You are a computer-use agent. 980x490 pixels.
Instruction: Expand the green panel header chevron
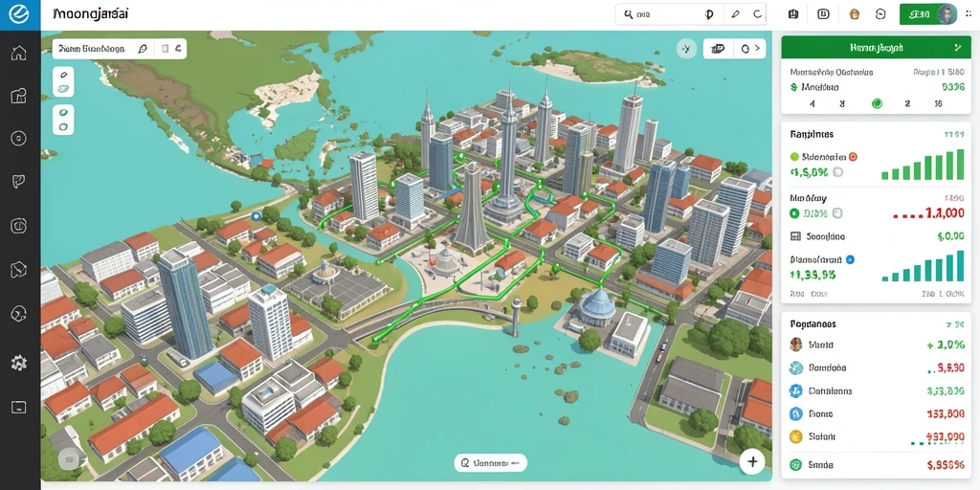click(957, 47)
